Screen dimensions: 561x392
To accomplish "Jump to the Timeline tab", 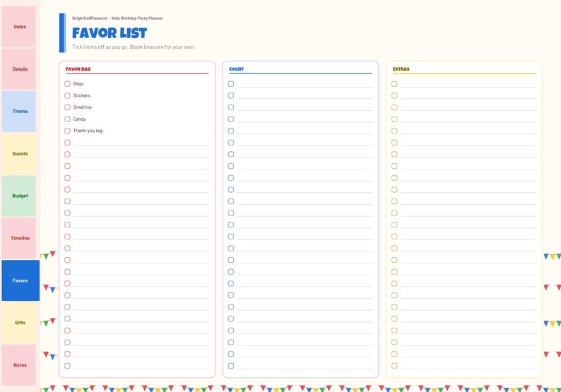I will [x=19, y=238].
